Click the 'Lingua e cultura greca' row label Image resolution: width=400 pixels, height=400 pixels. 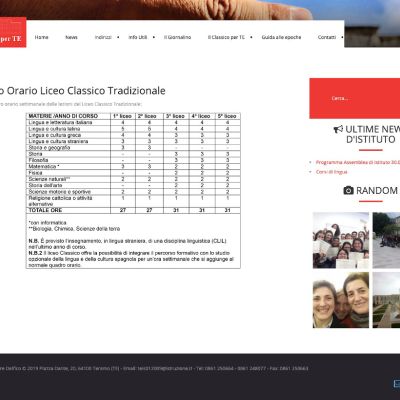55,135
